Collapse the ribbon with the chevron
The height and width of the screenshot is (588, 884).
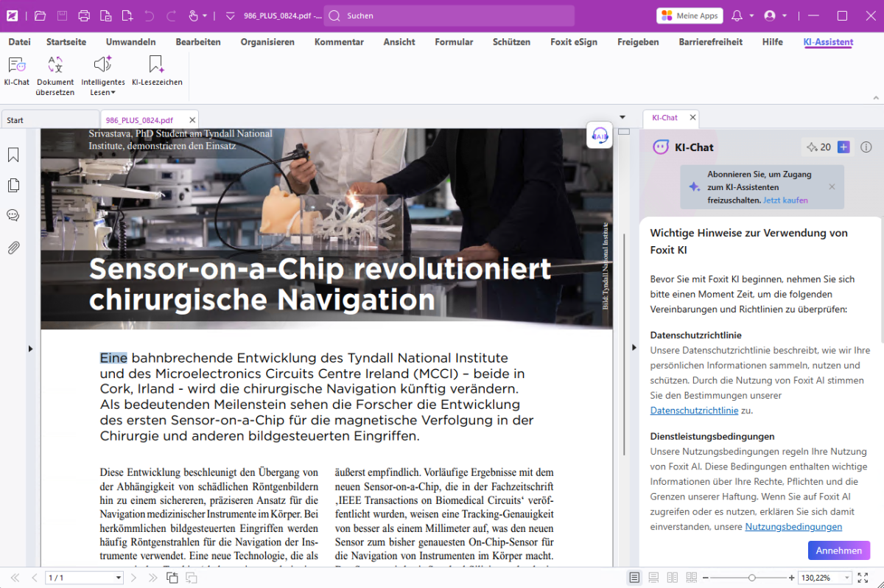click(x=874, y=97)
